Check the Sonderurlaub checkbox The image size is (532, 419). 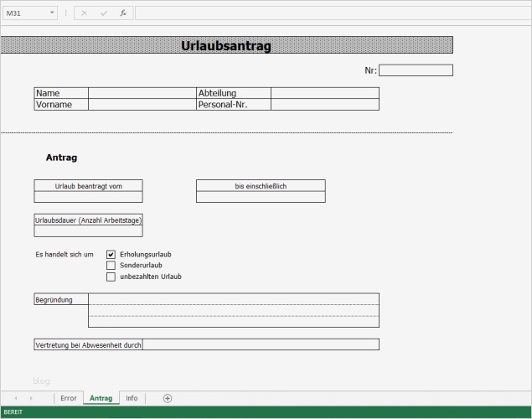pos(111,266)
